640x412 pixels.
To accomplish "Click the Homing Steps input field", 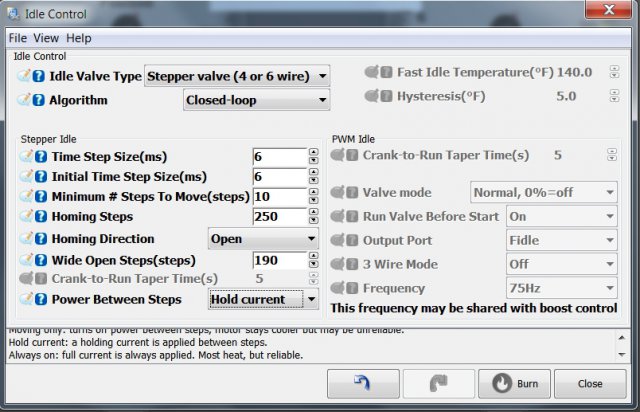I will (x=279, y=217).
